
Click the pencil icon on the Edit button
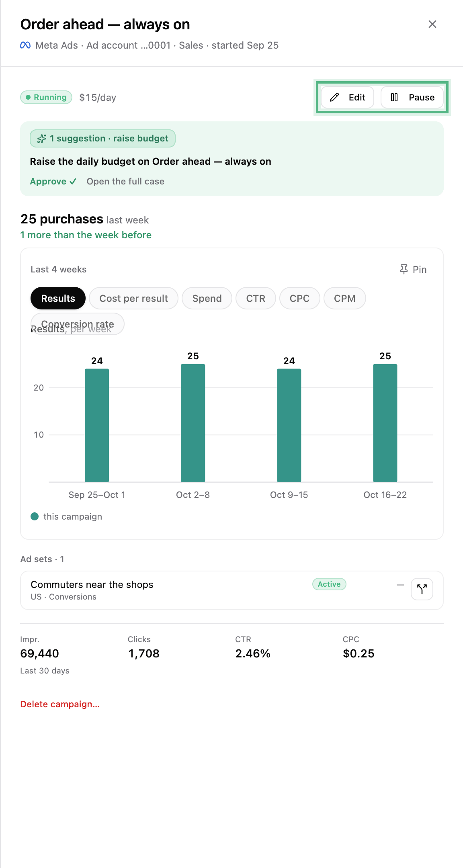click(334, 97)
